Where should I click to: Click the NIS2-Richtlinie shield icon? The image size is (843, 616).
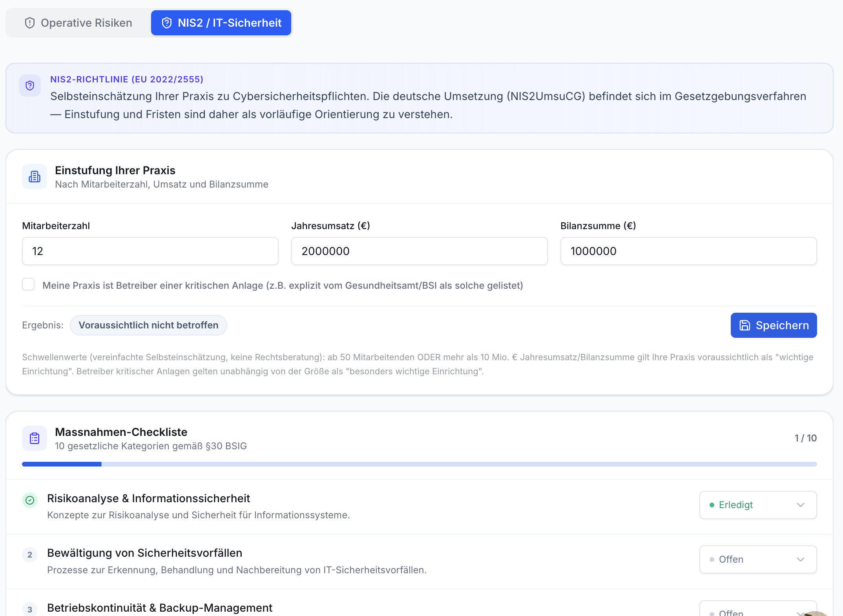30,86
